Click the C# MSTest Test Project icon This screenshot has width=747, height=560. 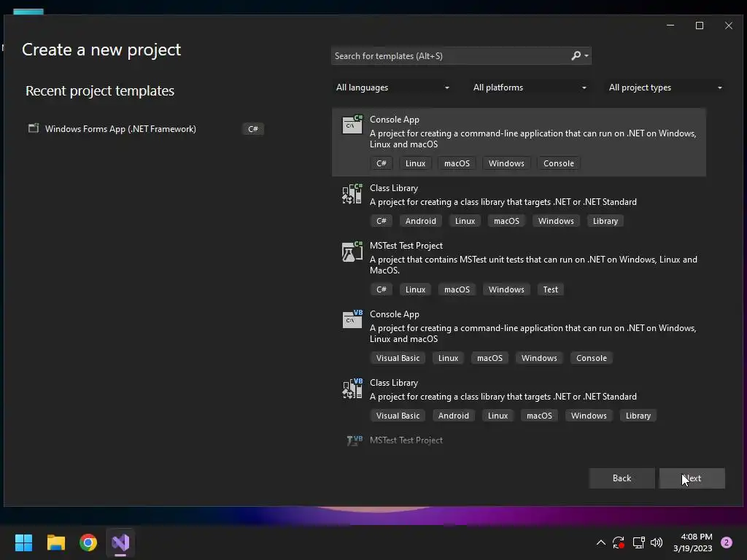(x=352, y=252)
